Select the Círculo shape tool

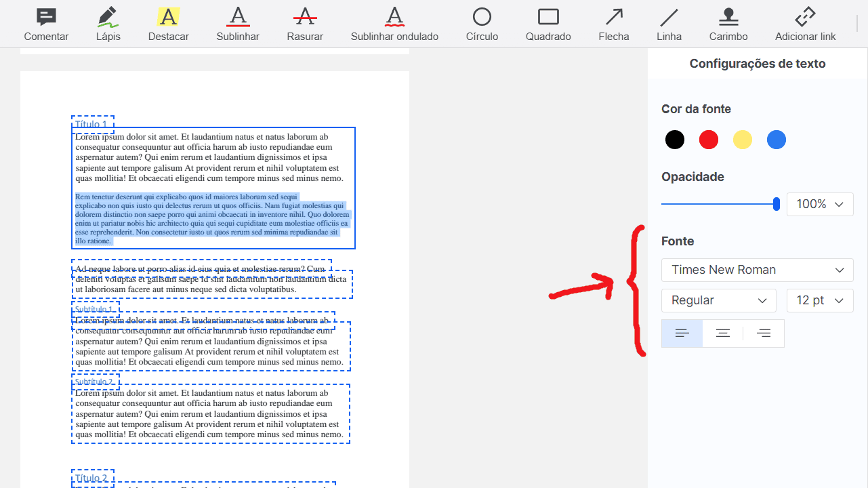[482, 24]
